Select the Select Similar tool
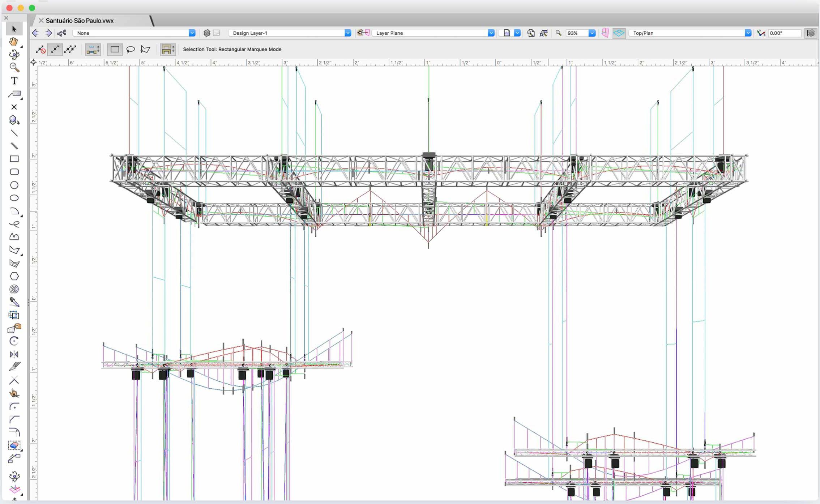 14,315
